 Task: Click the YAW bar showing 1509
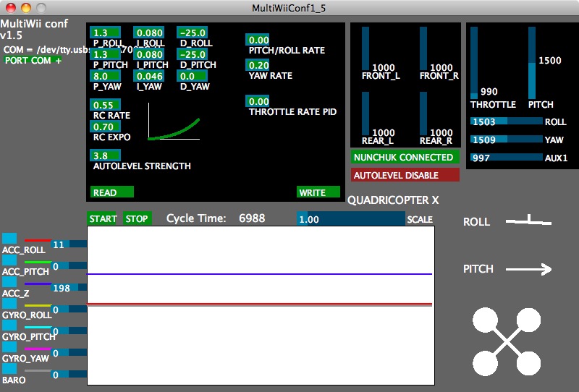click(507, 139)
